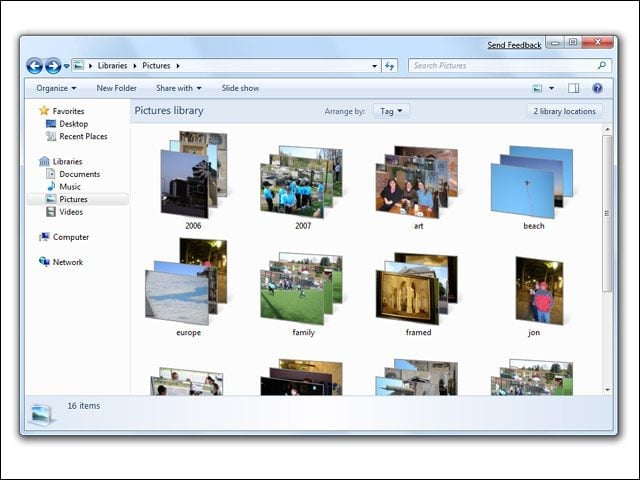Open Desktop under Favorites
Viewport: 640px width, 480px height.
73,124
